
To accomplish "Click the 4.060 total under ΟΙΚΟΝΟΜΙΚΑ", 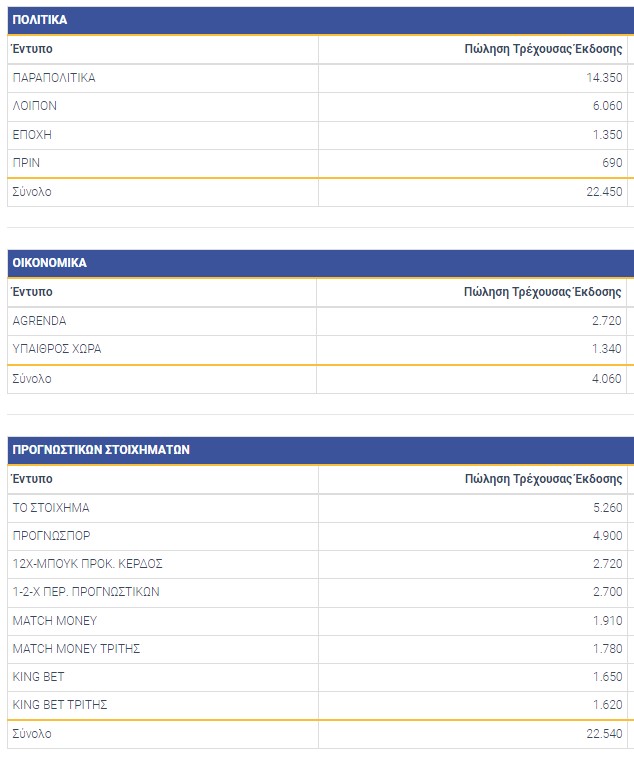I will (607, 379).
